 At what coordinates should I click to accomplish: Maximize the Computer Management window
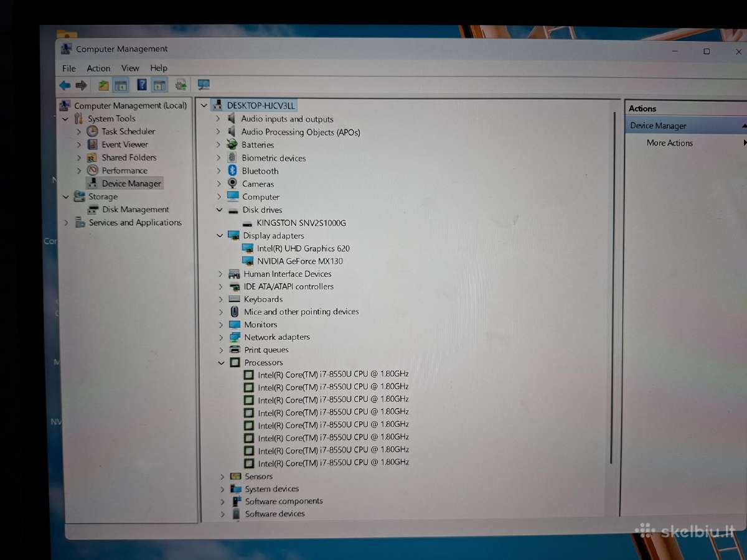pos(707,52)
